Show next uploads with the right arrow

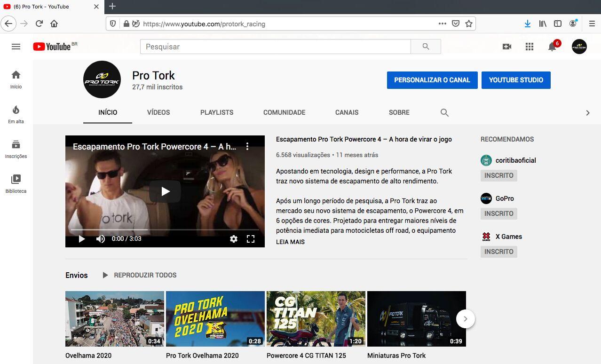[x=465, y=318]
